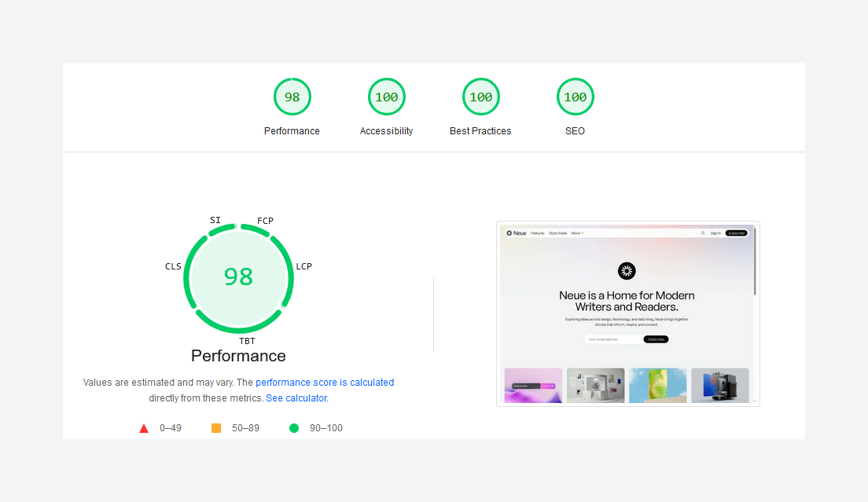Click the search icon in Neue preview
Image resolution: width=868 pixels, height=502 pixels.
(703, 233)
